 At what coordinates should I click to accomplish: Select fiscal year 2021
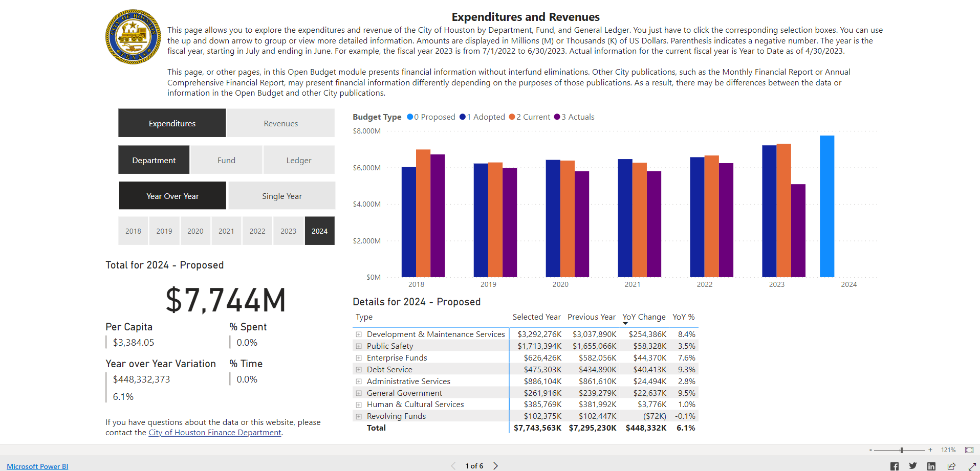[226, 231]
